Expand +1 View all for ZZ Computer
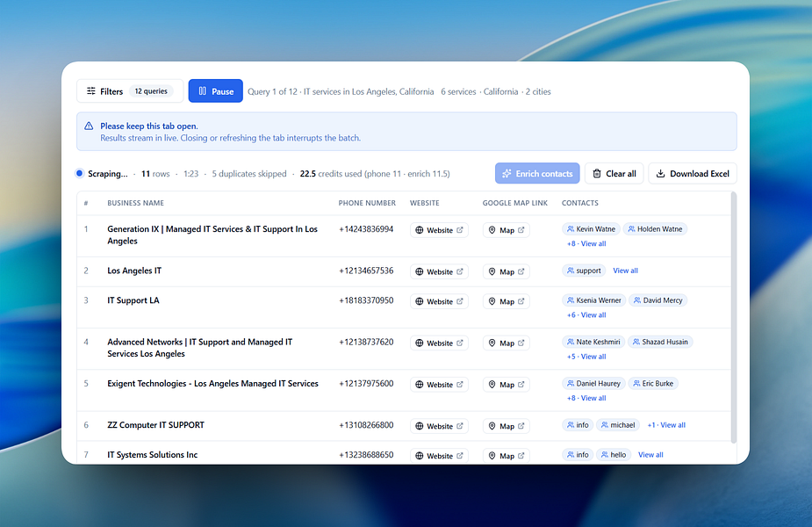The width and height of the screenshot is (812, 527). click(666, 425)
